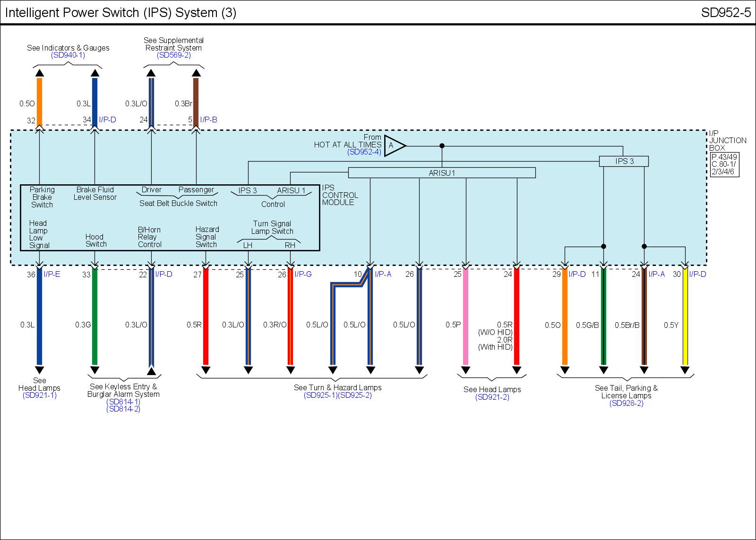This screenshot has height=540, width=756.
Task: Select the IPS 3 switch box
Action: (624, 162)
